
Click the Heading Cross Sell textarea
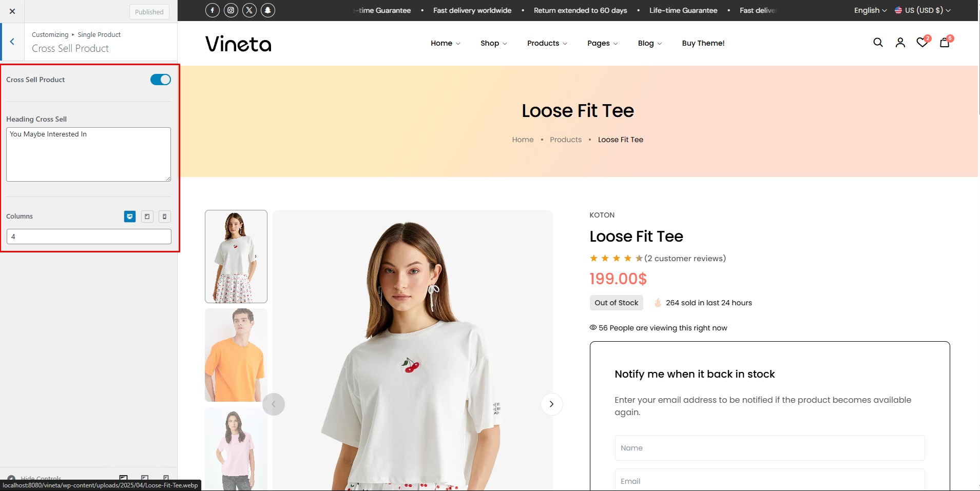[88, 154]
